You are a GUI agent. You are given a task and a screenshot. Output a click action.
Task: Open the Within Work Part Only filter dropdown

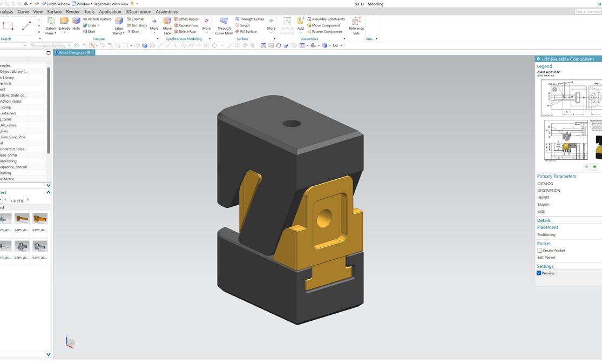[x=51, y=45]
